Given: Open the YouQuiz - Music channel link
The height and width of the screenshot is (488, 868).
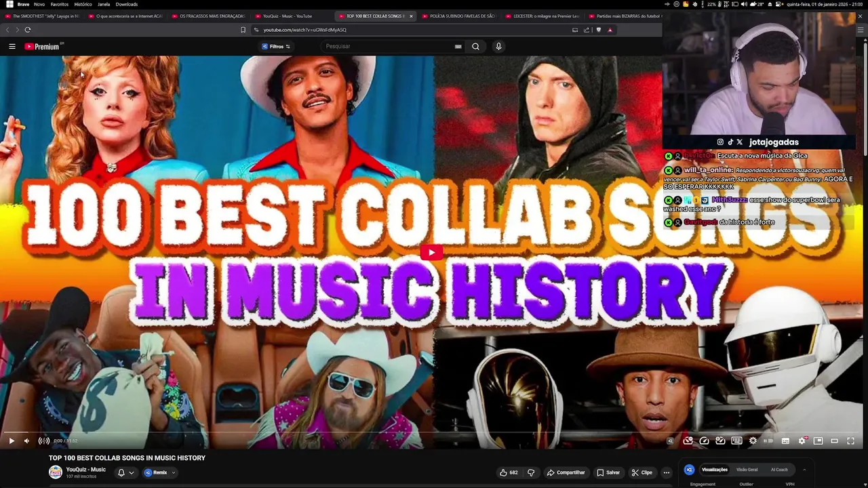Looking at the screenshot, I should (85, 469).
